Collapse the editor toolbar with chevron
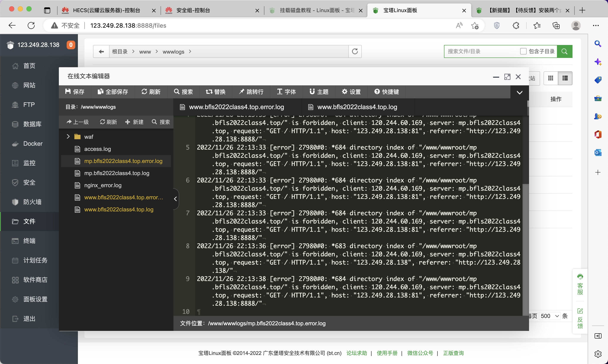Screen dimensions: 608x364 click(519, 93)
